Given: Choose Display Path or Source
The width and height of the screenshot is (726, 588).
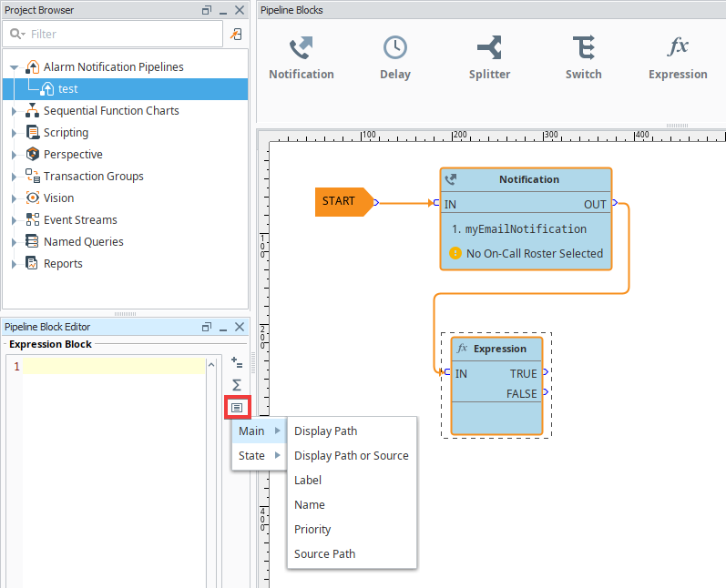Looking at the screenshot, I should click(352, 456).
